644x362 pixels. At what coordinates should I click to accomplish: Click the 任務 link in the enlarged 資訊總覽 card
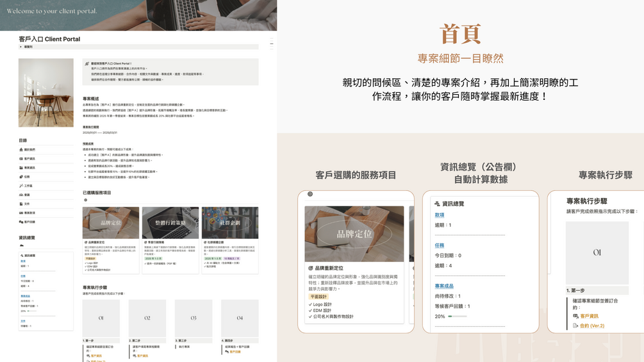pyautogui.click(x=440, y=245)
